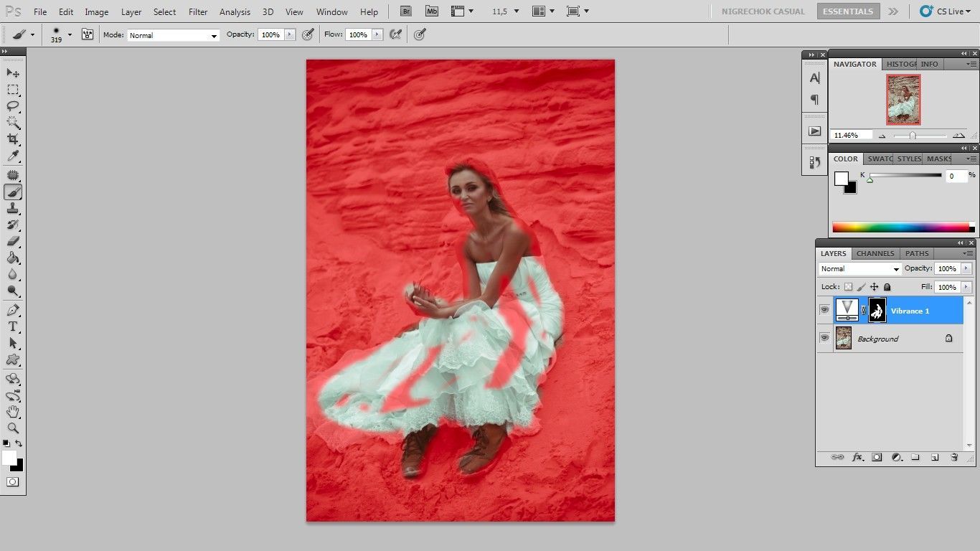Viewport: 980px width, 551px height.
Task: Click the color spectrum ramp
Action: (x=900, y=228)
